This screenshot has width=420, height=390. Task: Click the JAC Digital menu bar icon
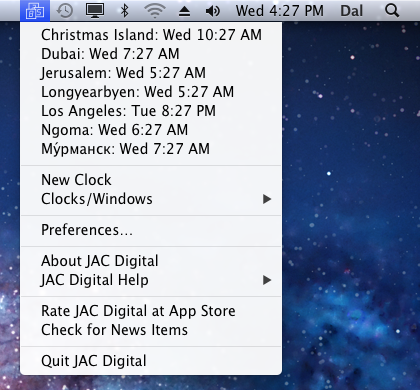(35, 10)
